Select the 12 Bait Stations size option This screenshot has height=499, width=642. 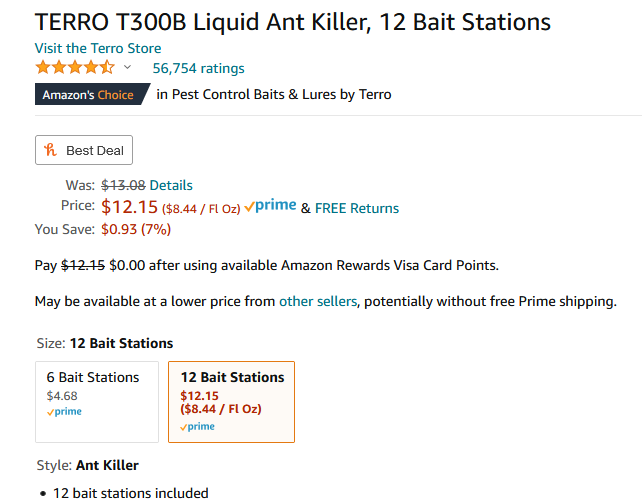click(231, 402)
